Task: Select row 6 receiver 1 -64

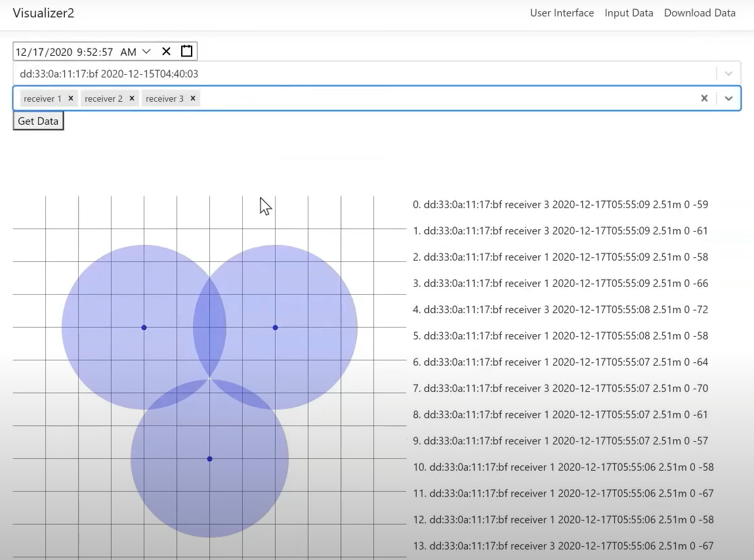Action: click(560, 362)
